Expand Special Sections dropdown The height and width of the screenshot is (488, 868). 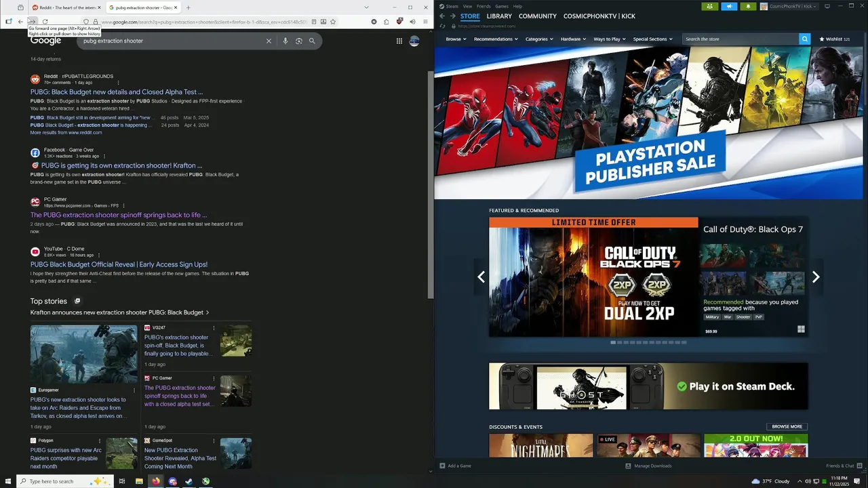[653, 39]
